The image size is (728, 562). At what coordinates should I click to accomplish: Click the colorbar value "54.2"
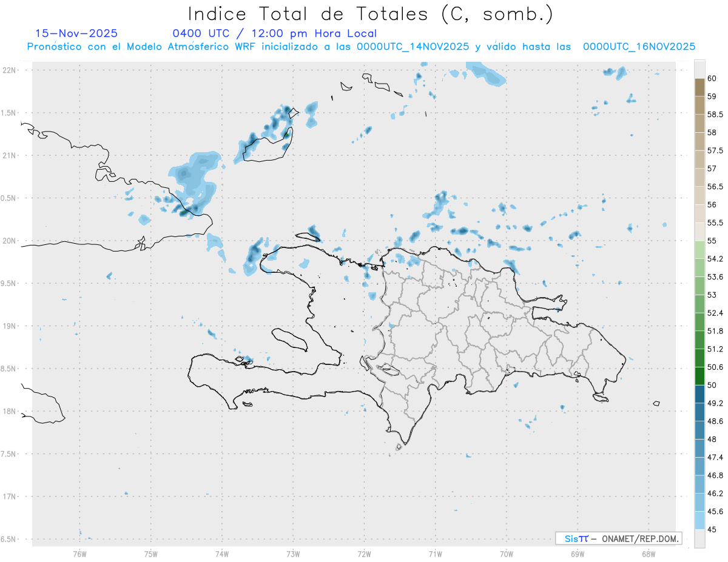(x=715, y=259)
